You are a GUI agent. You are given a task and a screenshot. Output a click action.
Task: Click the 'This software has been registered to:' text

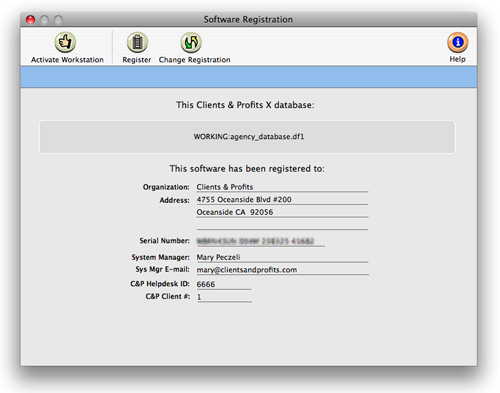[x=247, y=169]
